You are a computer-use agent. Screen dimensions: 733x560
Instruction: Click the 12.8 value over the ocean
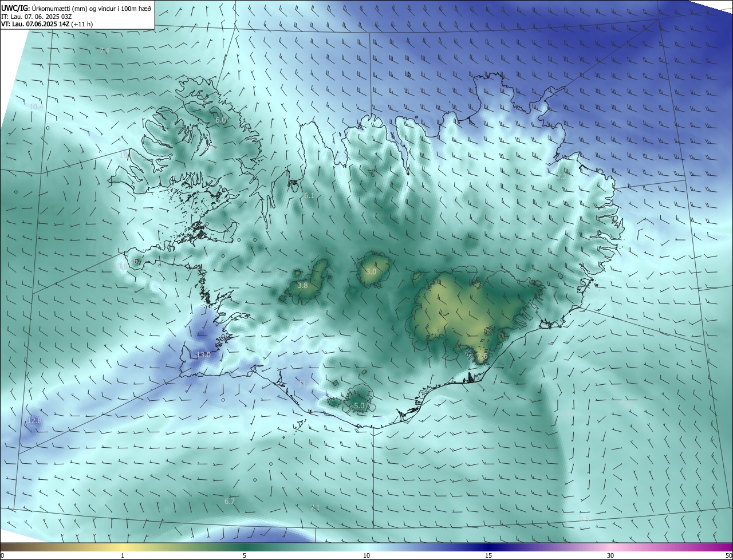35,420
